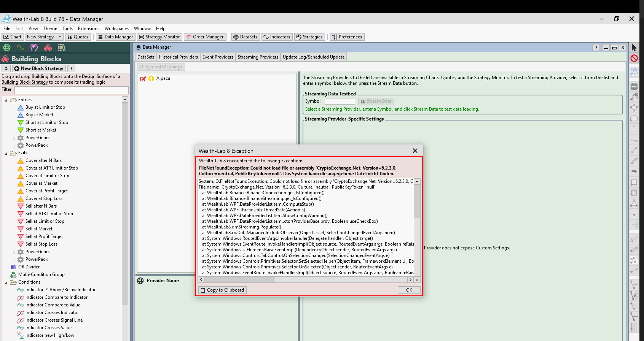Open the Extensions menu
The height and width of the screenshot is (341, 644).
tap(89, 29)
